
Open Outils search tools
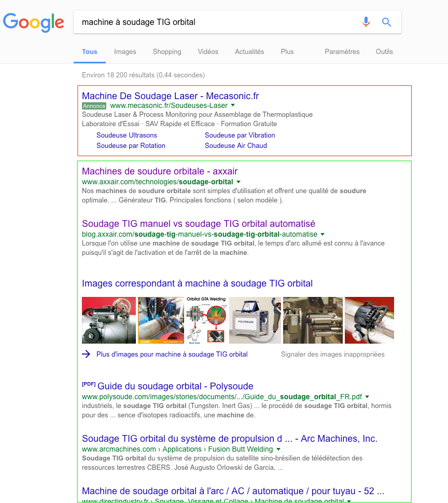(x=384, y=51)
